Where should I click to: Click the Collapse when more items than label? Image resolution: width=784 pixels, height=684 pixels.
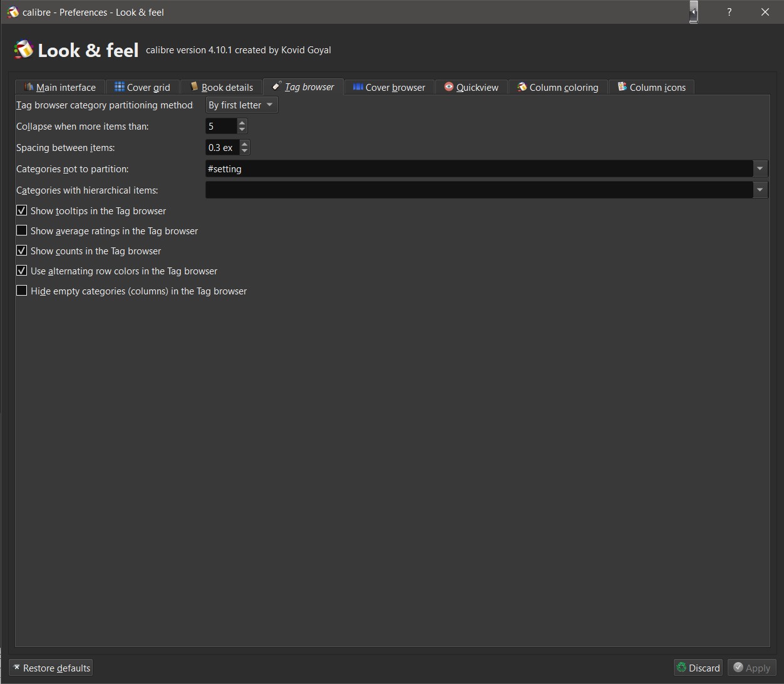point(83,127)
